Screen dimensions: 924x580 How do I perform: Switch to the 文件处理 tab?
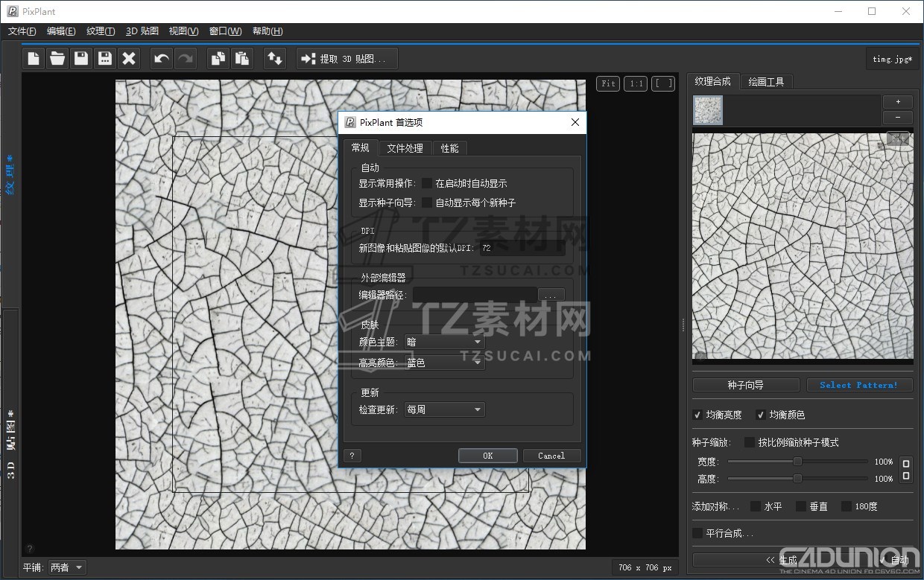pyautogui.click(x=405, y=148)
